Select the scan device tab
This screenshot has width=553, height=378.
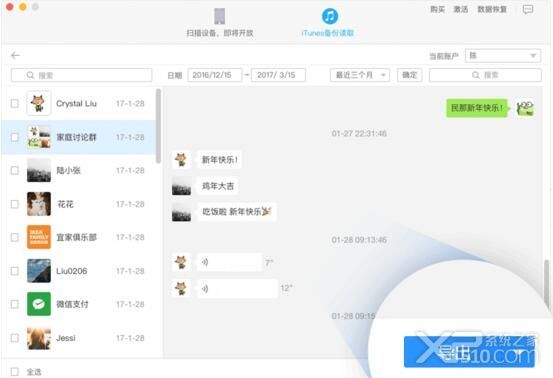point(220,22)
